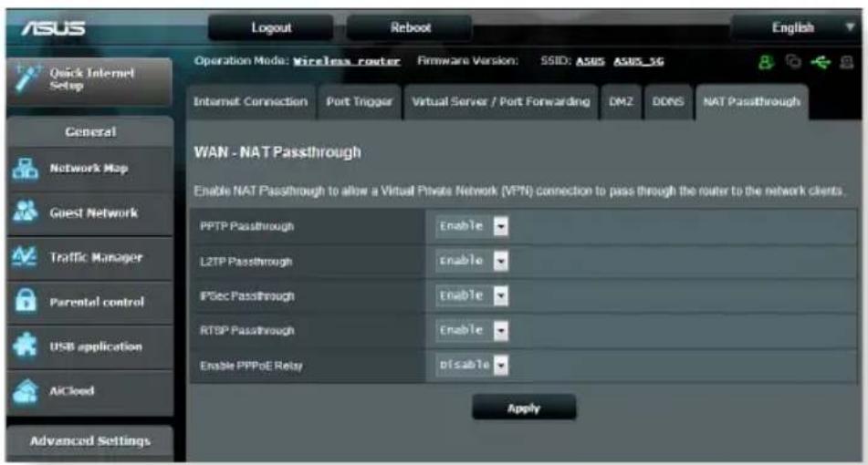Open the Enable PPPoE Relay dropdown
The width and height of the screenshot is (868, 465).
(x=472, y=365)
